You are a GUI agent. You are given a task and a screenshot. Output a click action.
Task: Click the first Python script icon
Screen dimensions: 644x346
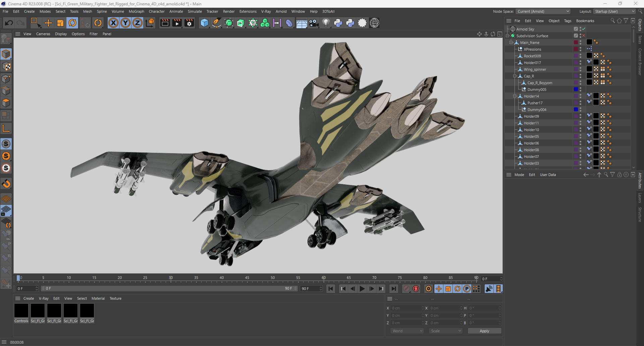pyautogui.click(x=338, y=23)
